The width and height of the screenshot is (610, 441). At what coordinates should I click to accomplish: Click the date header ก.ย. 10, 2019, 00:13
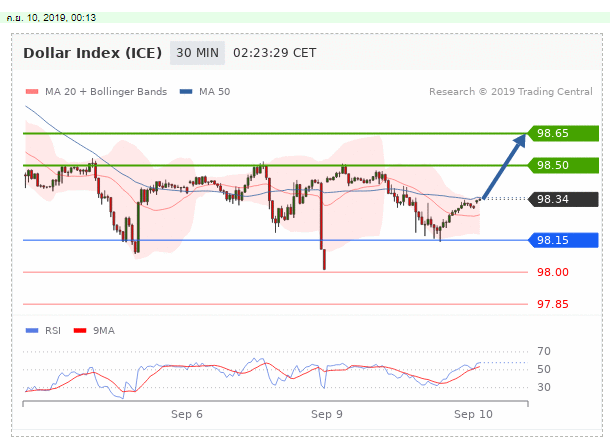coord(51,18)
